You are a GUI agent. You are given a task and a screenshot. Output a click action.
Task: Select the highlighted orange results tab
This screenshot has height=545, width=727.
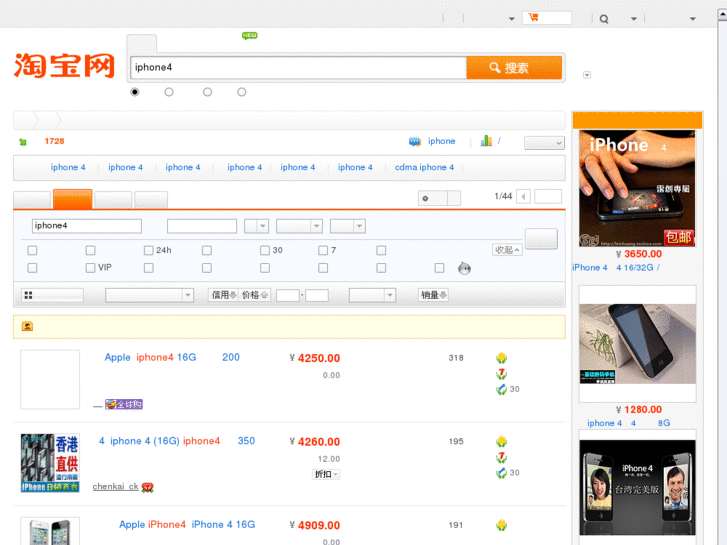pyautogui.click(x=73, y=199)
